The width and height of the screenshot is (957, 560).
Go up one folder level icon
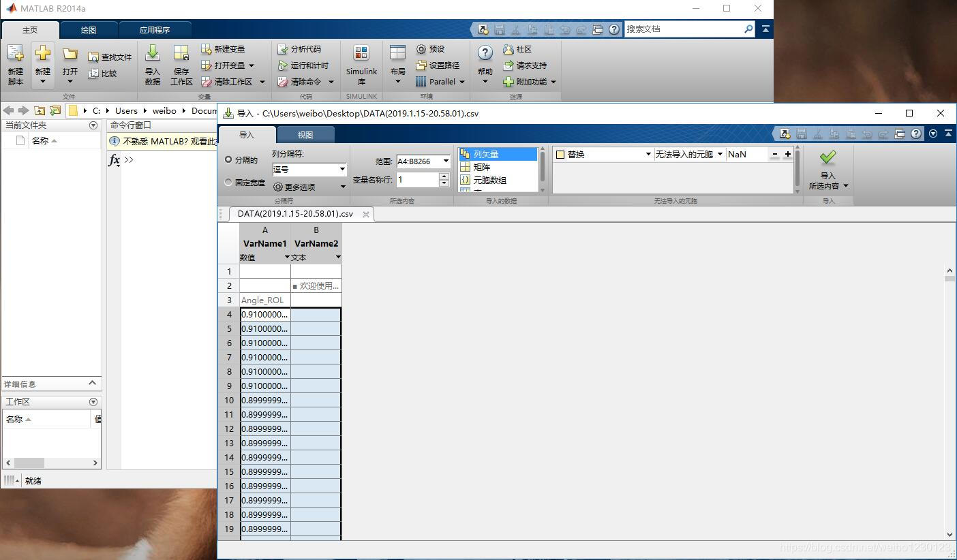pyautogui.click(x=40, y=110)
